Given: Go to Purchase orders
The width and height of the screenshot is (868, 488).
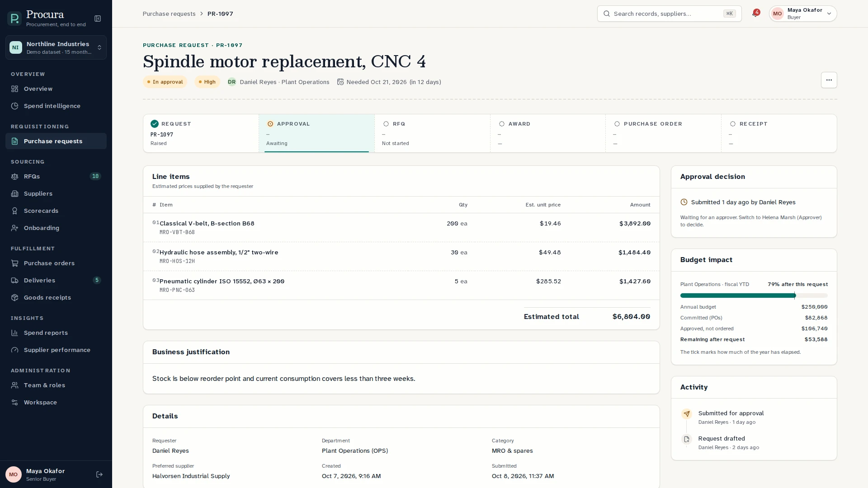Looking at the screenshot, I should pyautogui.click(x=56, y=263).
